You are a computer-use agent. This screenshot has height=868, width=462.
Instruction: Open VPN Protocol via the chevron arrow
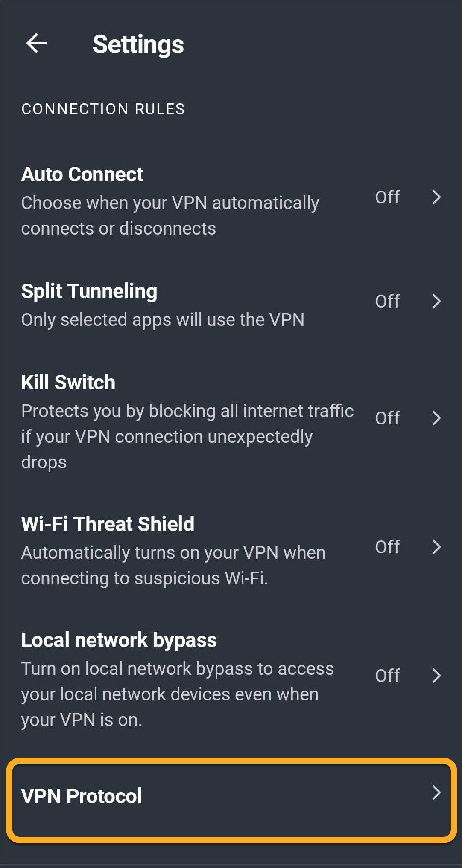pos(436,793)
